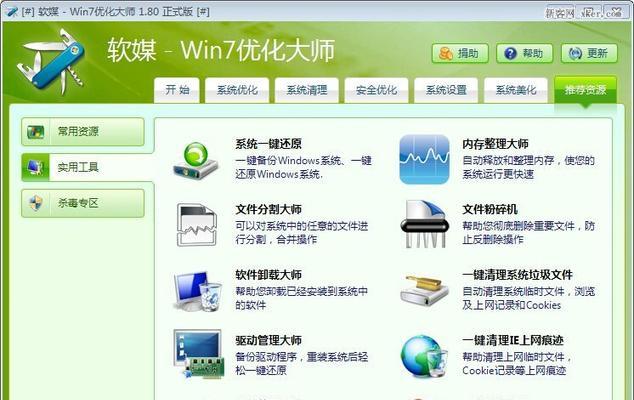634x400 pixels.
Task: Open the 系统设置 tab
Action: pos(446,89)
